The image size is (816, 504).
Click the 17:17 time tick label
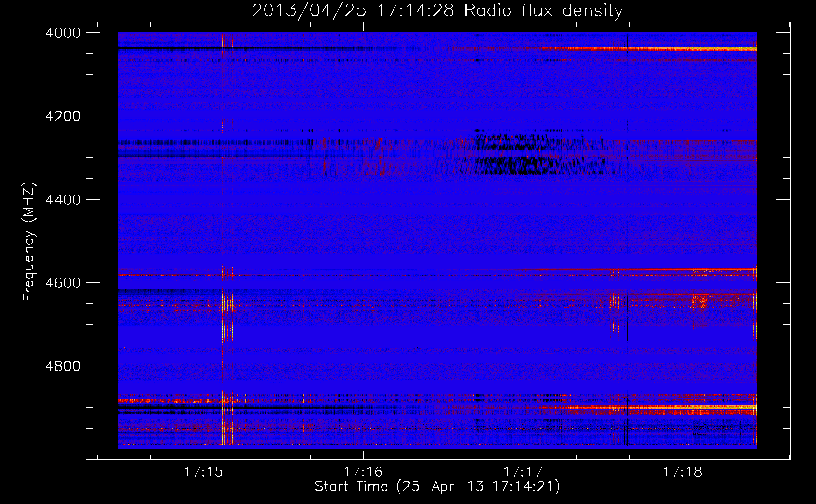point(523,472)
